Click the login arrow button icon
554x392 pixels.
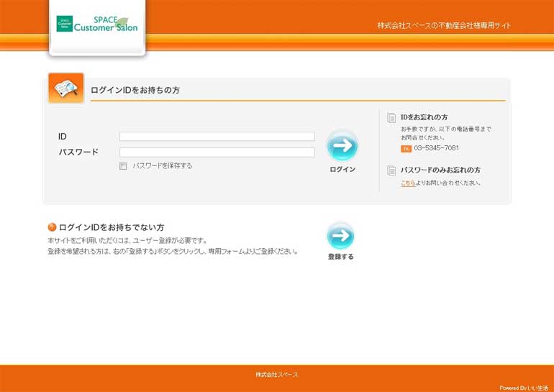coord(342,145)
